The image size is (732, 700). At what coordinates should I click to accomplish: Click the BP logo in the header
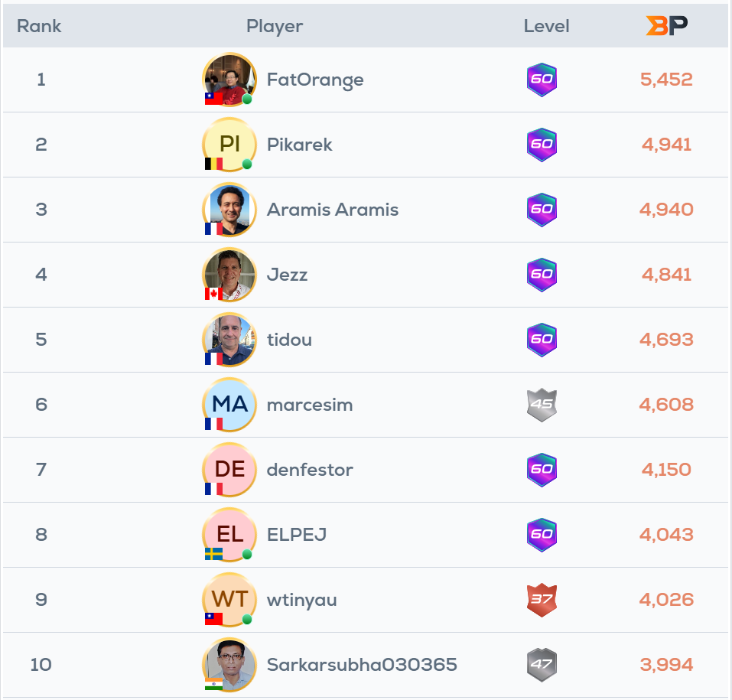click(666, 25)
